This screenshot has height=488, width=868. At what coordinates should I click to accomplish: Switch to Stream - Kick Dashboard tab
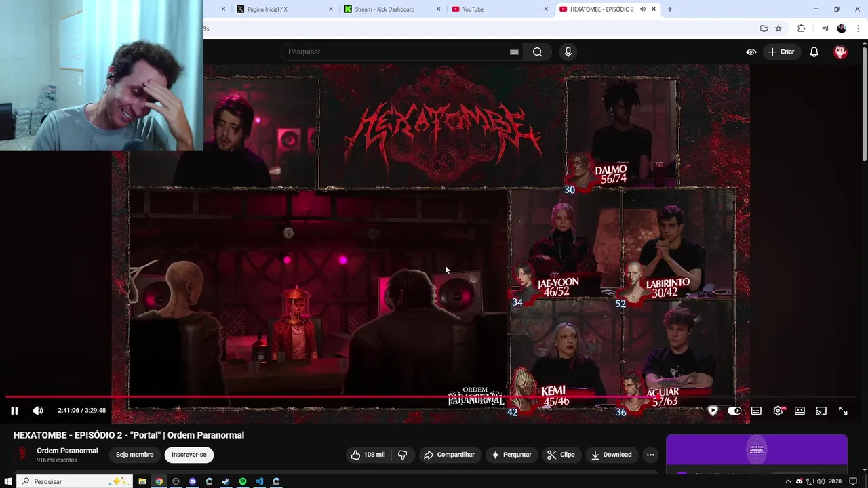[393, 9]
